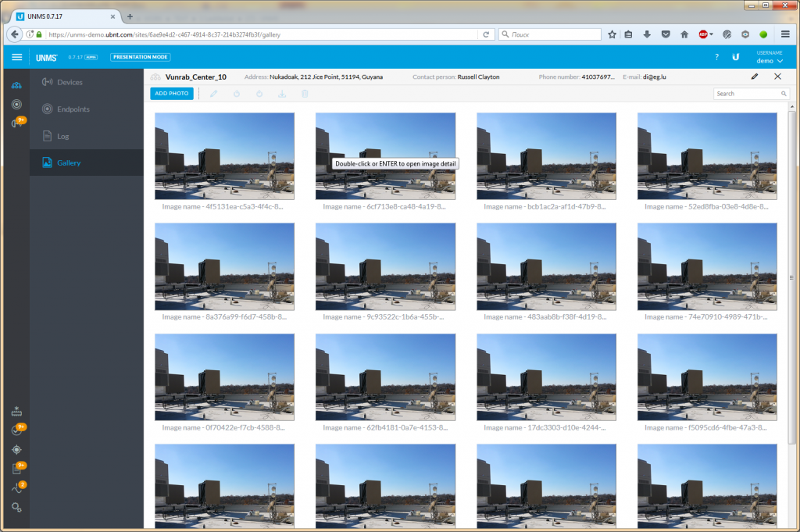Open the Firefox hamburger menu
800x532 pixels.
(785, 34)
